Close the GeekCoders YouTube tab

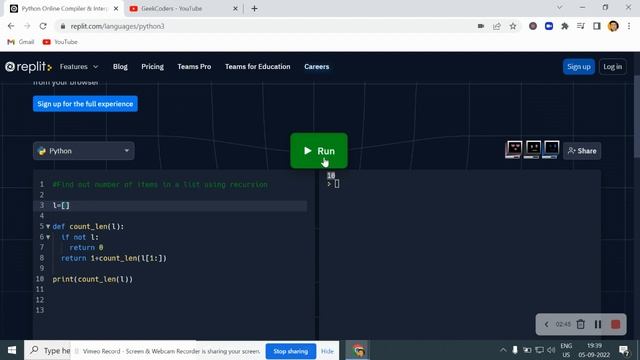click(235, 9)
